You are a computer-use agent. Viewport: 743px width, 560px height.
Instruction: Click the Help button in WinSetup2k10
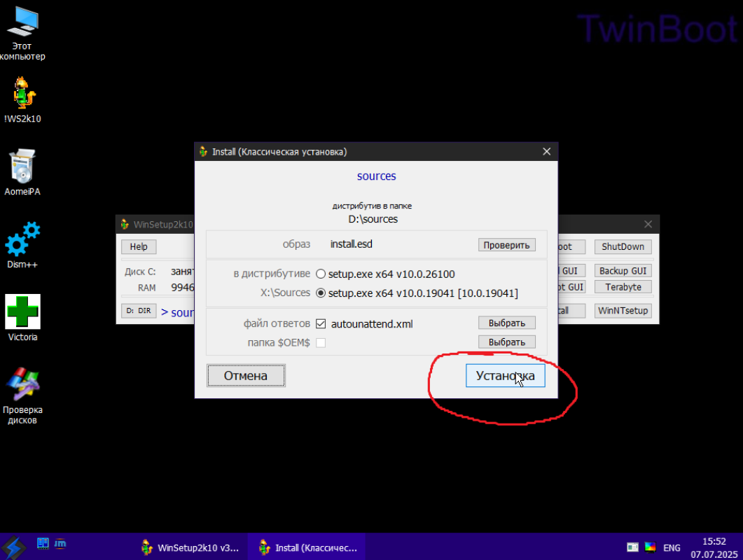(x=139, y=246)
